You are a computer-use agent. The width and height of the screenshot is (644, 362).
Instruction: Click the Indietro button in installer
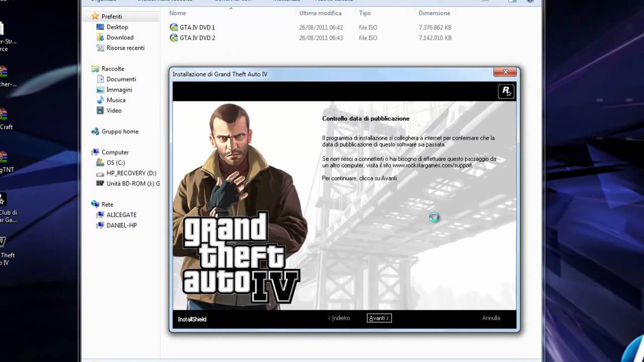(x=339, y=318)
